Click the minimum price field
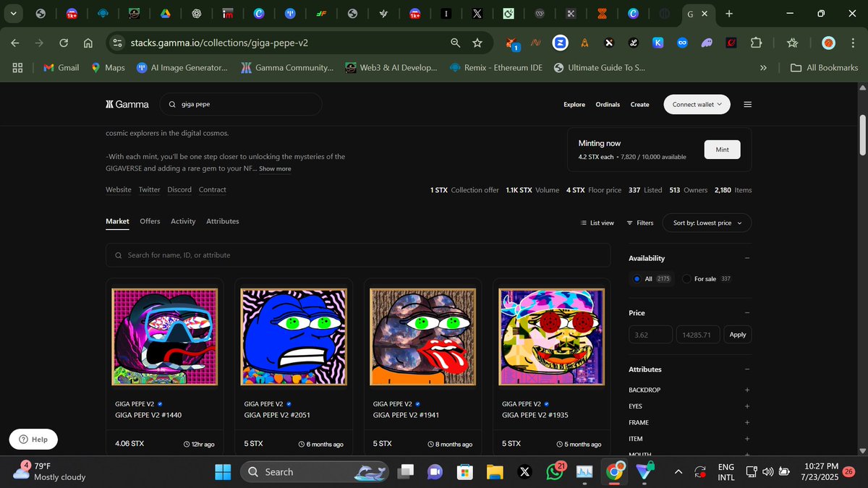The width and height of the screenshot is (868, 488). tap(650, 335)
